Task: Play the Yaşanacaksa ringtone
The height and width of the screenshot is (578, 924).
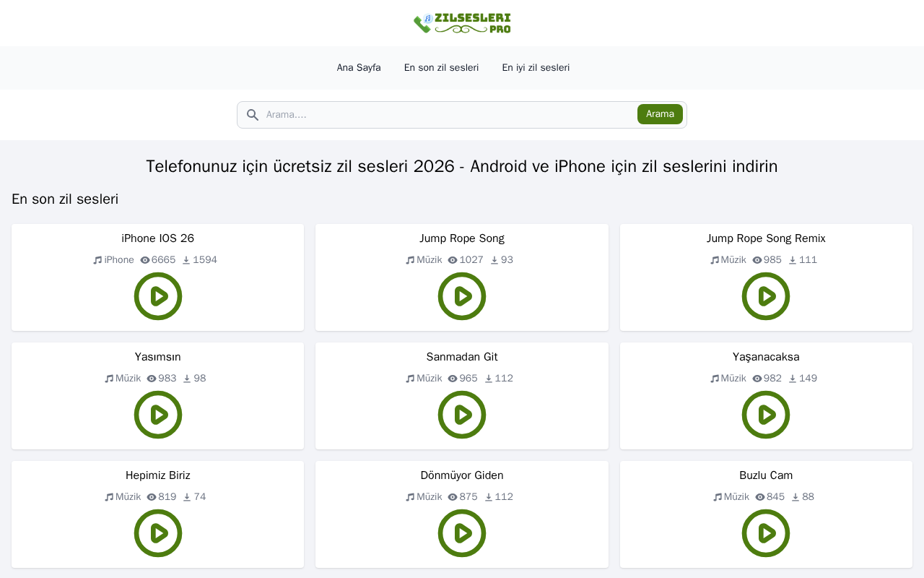Action: click(x=766, y=415)
